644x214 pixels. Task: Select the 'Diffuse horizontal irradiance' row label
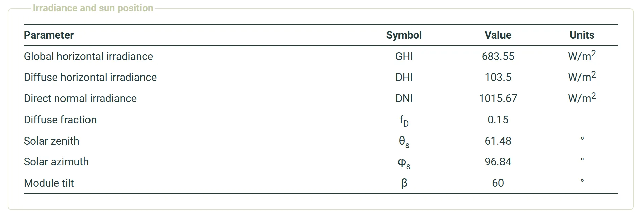pos(90,77)
